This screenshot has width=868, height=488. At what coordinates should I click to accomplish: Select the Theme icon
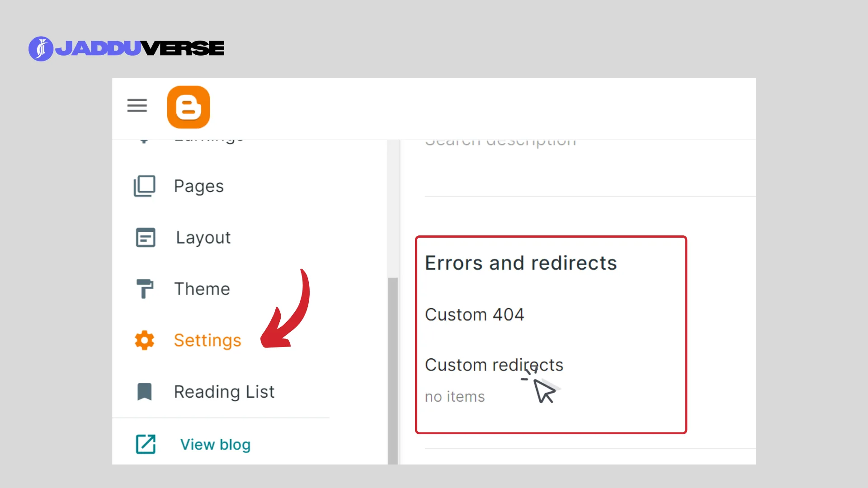(146, 289)
